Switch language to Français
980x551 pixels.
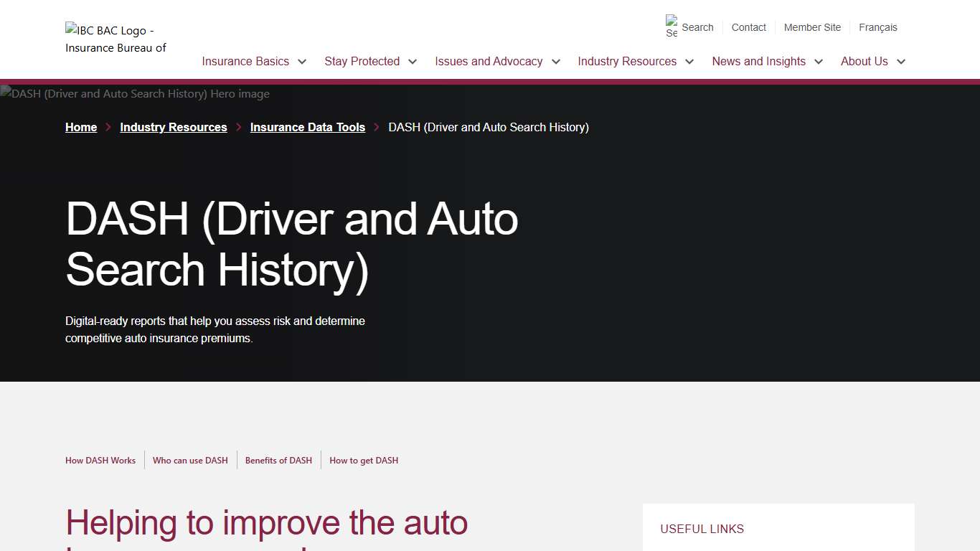(878, 27)
